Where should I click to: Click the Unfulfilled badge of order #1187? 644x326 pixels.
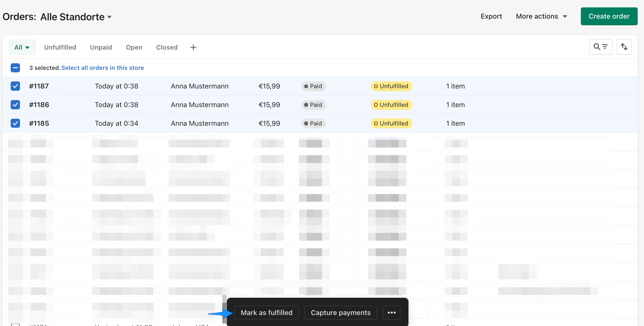tap(391, 86)
